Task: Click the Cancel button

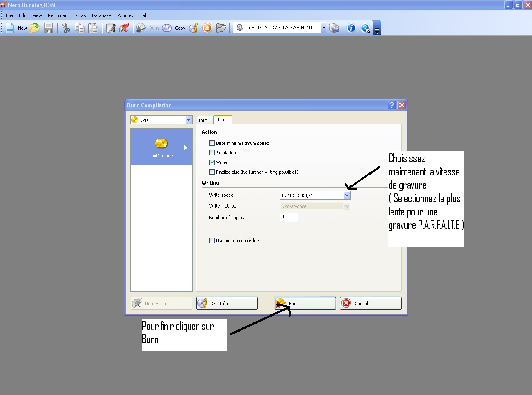Action: (x=371, y=304)
